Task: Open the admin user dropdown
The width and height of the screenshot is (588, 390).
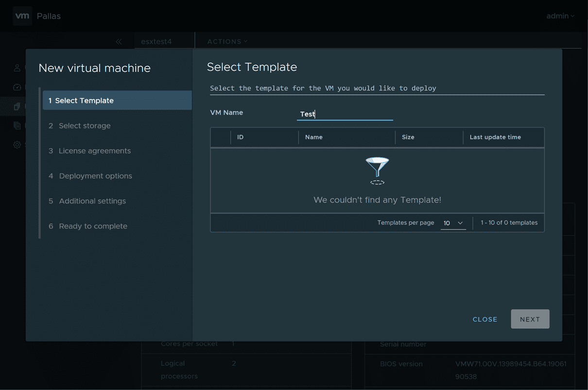Action: (560, 16)
